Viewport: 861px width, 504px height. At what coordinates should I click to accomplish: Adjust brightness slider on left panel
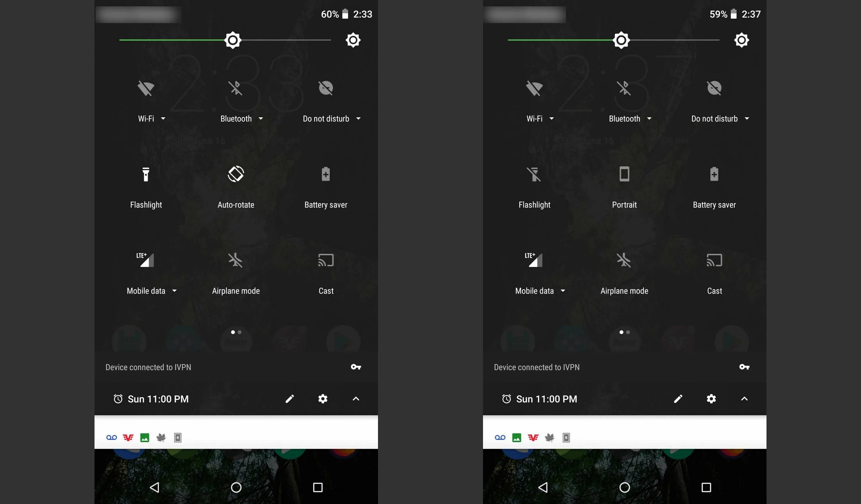pyautogui.click(x=232, y=40)
